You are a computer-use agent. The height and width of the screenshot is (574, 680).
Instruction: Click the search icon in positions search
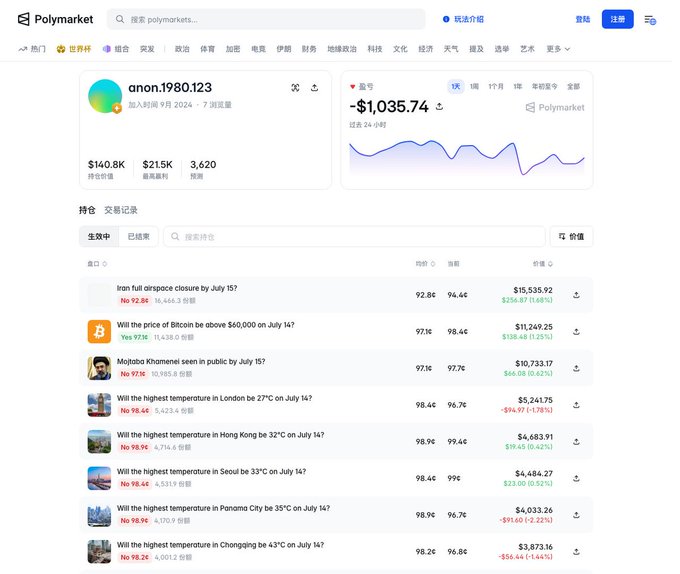pyautogui.click(x=175, y=236)
